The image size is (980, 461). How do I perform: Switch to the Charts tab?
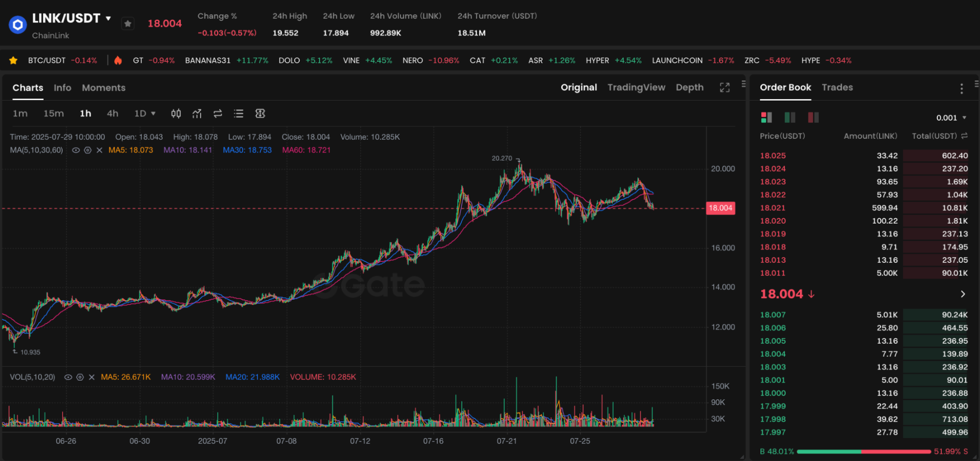(28, 88)
